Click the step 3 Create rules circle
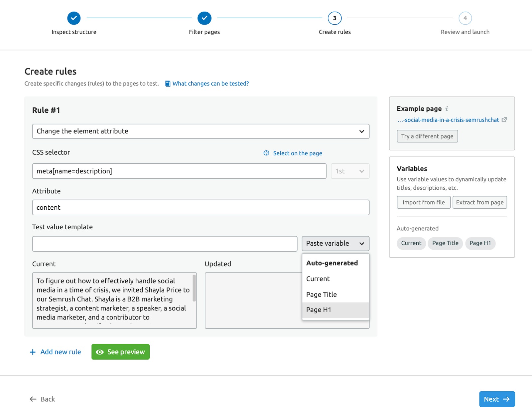 coord(334,18)
